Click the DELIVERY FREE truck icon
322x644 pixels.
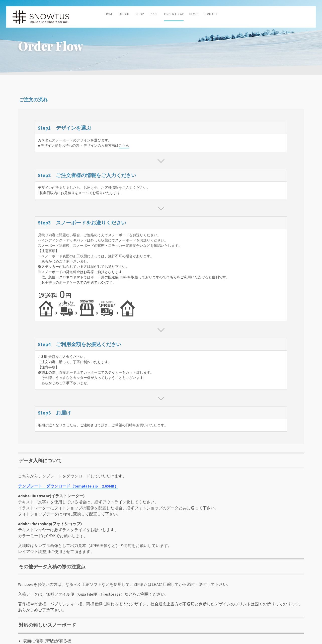pos(107,312)
